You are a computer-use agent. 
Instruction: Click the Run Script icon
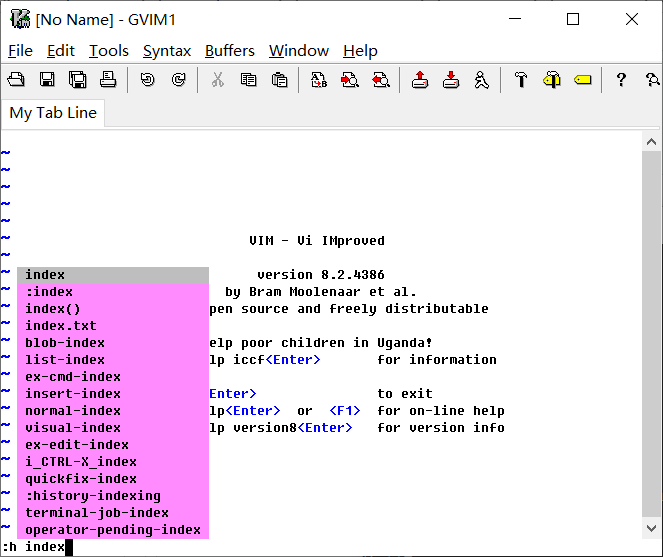pyautogui.click(x=482, y=80)
